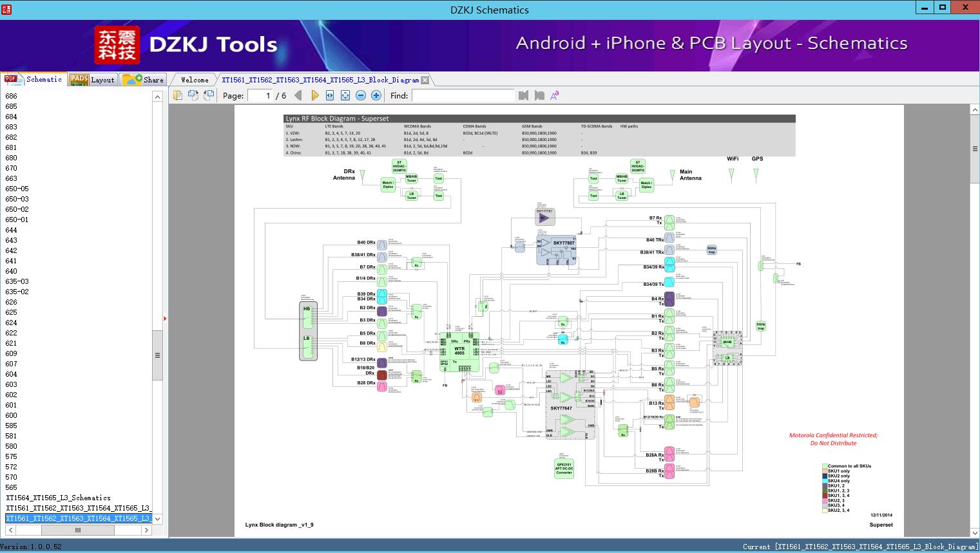Click the file list horizontal scrollbar thumb
Viewport: 980px width, 553px height.
78,530
